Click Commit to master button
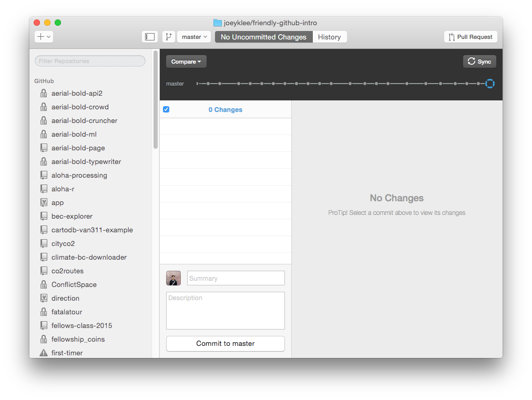The image size is (532, 400). click(x=226, y=343)
